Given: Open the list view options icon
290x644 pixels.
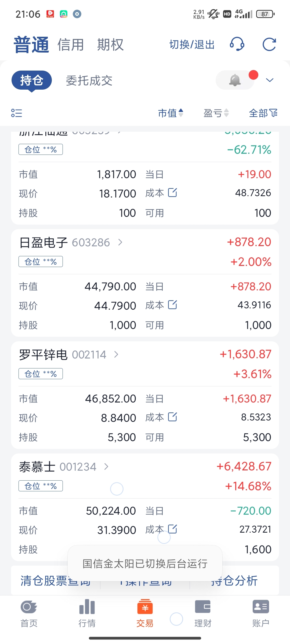Looking at the screenshot, I should click(x=16, y=113).
